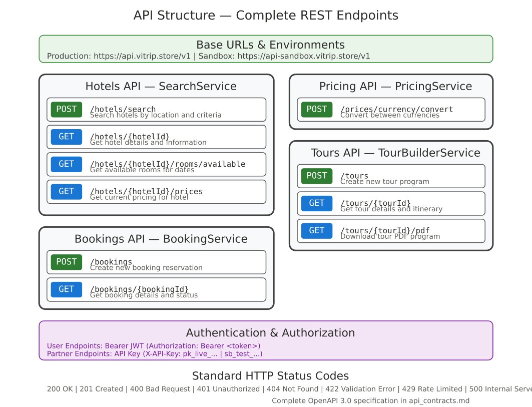Screen dimensions: 532x407
Task: Click the 'Pricing API — PricingService' heading
Action: coord(395,86)
